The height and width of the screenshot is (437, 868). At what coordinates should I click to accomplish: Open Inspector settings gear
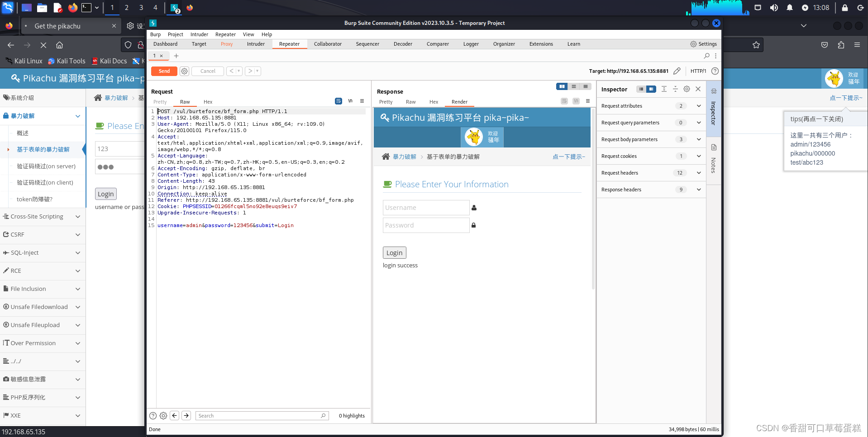pos(687,89)
